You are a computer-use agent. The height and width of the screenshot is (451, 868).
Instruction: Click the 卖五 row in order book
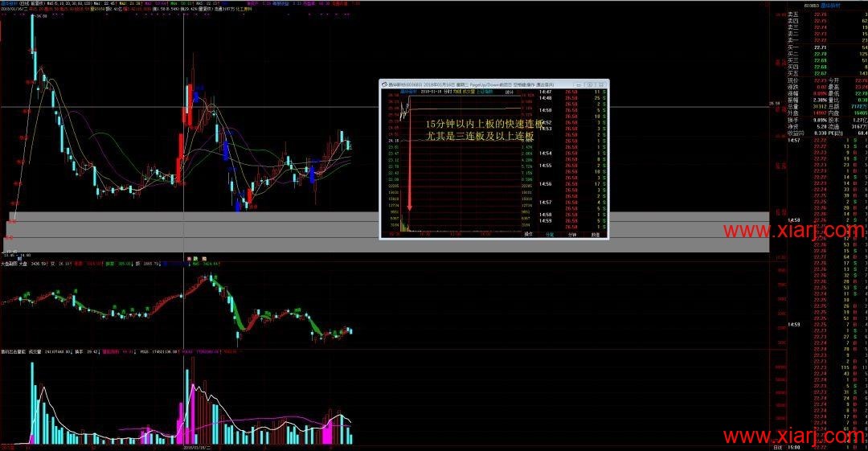(827, 14)
